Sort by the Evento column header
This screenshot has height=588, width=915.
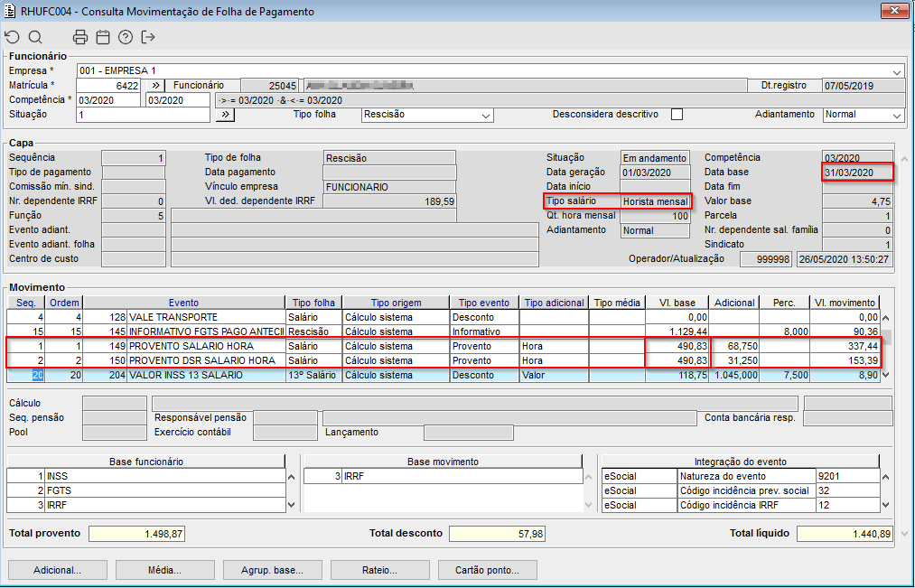[x=183, y=303]
